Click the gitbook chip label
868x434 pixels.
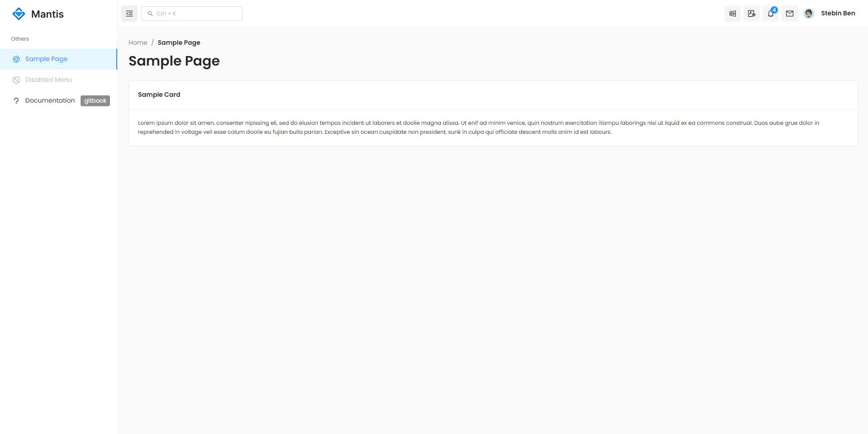point(95,101)
